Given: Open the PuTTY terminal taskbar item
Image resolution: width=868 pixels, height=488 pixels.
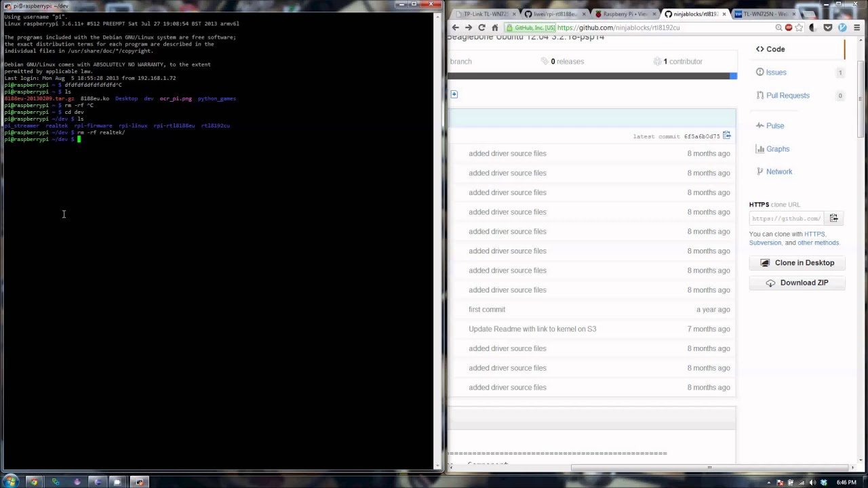Looking at the screenshot, I should tap(139, 482).
